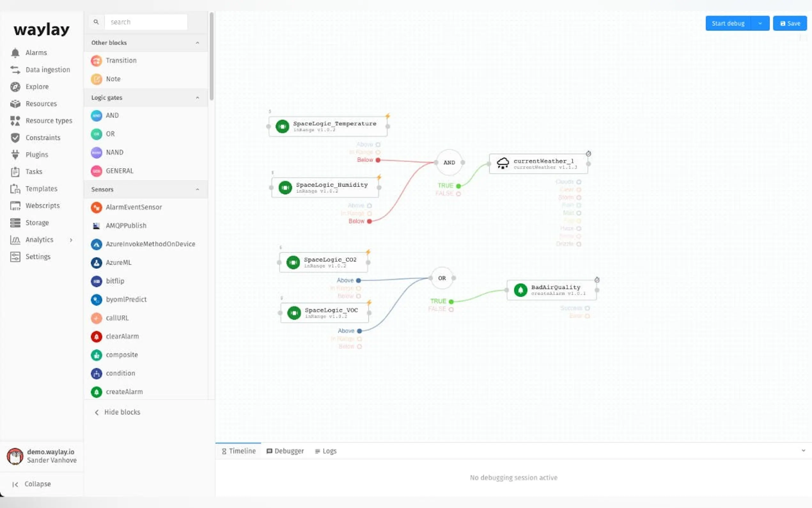Collapse the Sensors section chevron
Image resolution: width=812 pixels, height=508 pixels.
coord(197,189)
